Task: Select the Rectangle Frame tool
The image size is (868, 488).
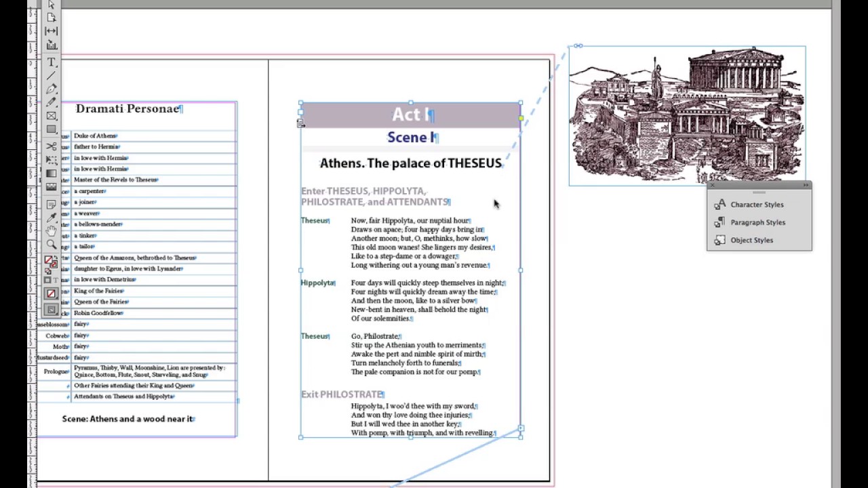Action: (52, 116)
